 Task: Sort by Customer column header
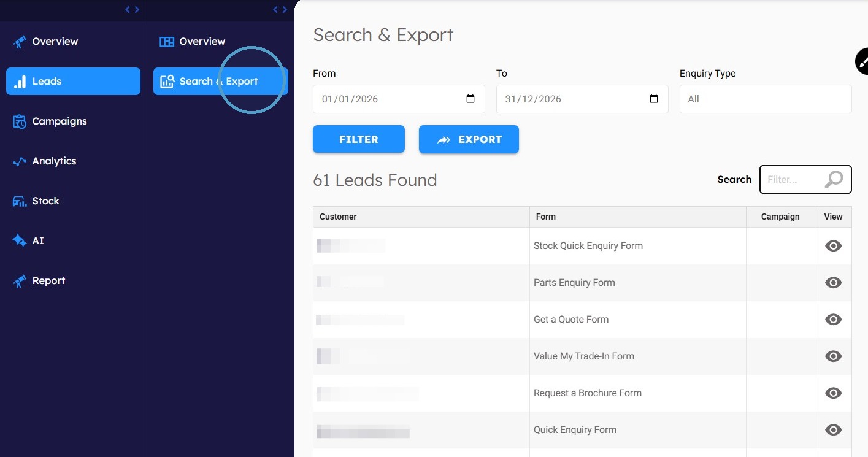coord(421,217)
